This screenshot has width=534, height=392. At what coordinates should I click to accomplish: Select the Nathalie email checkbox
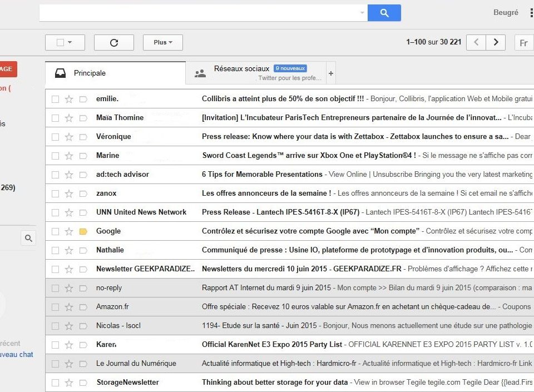pyautogui.click(x=55, y=250)
